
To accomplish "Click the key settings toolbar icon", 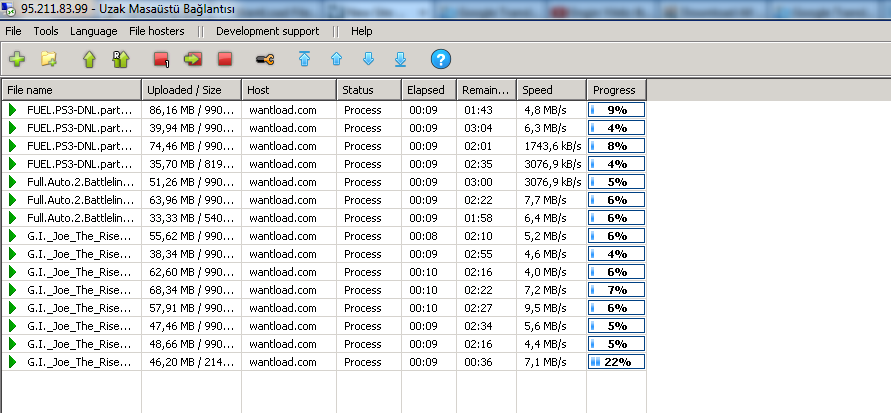I will (x=265, y=59).
